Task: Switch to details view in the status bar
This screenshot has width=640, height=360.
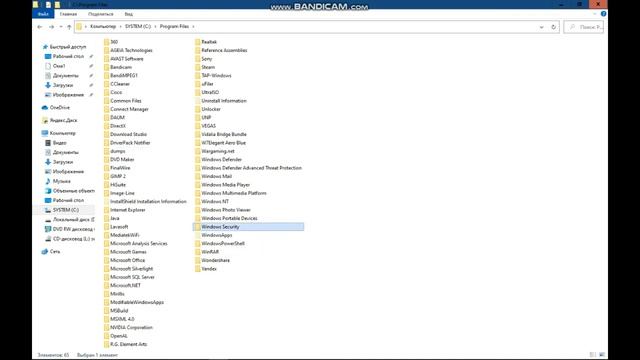Action: click(x=593, y=355)
